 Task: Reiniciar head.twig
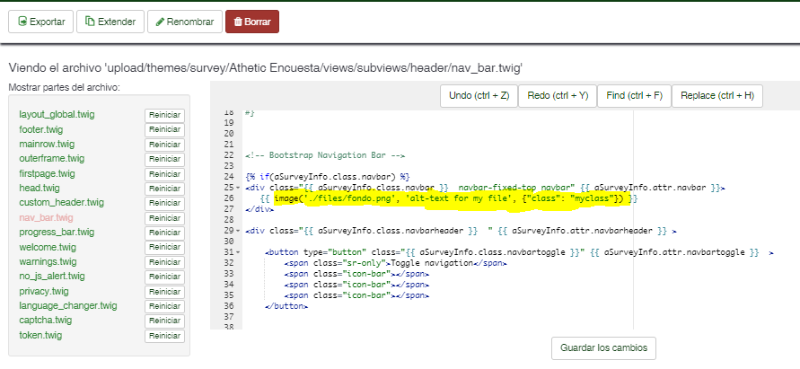pyautogui.click(x=164, y=189)
